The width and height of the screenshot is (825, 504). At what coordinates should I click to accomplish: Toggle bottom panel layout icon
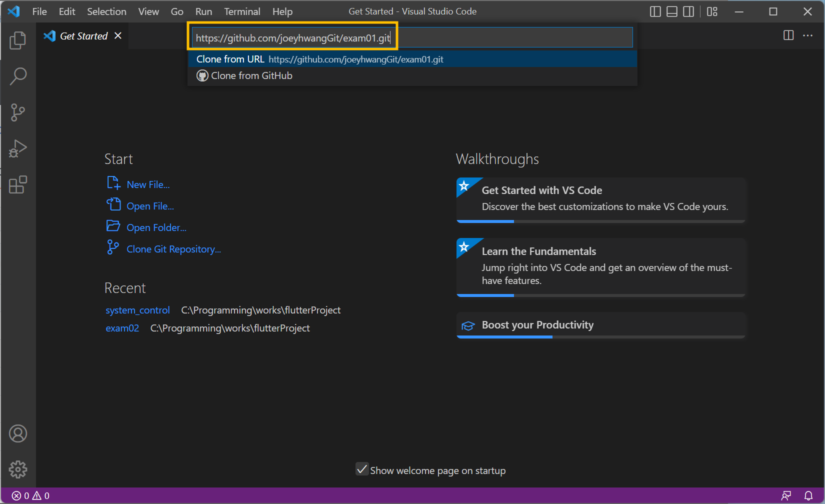pyautogui.click(x=672, y=11)
